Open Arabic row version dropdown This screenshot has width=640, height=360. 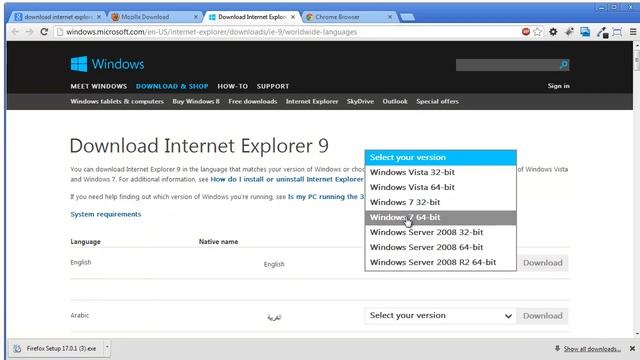coord(440,316)
